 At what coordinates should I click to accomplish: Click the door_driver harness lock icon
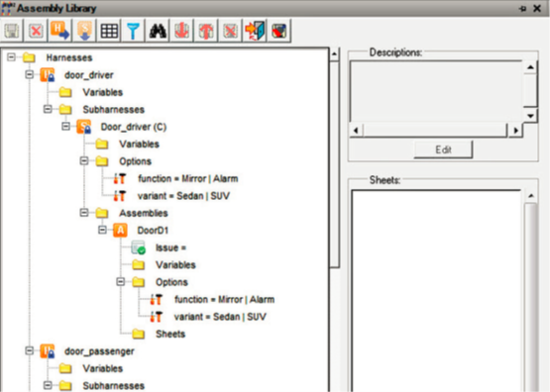(47, 75)
